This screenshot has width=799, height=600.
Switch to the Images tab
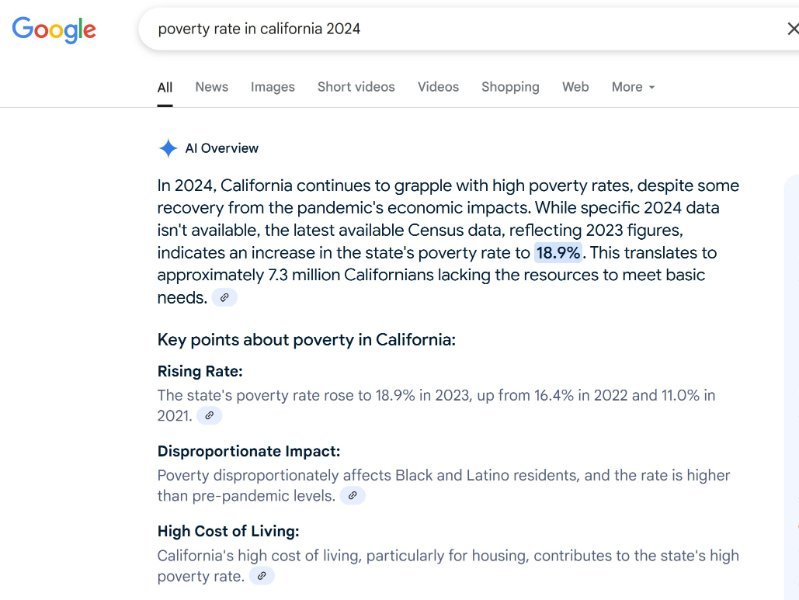pyautogui.click(x=273, y=87)
